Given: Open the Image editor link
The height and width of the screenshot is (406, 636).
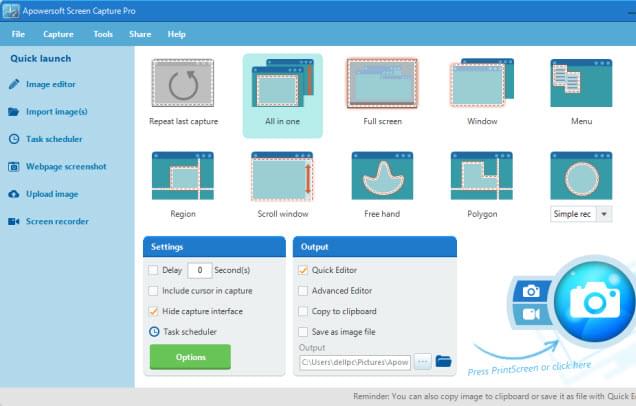Looking at the screenshot, I should [51, 84].
